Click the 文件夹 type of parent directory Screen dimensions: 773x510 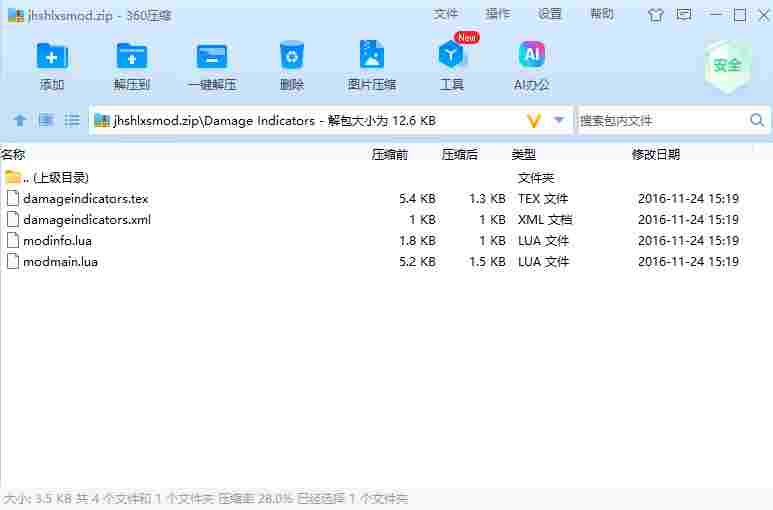pos(536,177)
